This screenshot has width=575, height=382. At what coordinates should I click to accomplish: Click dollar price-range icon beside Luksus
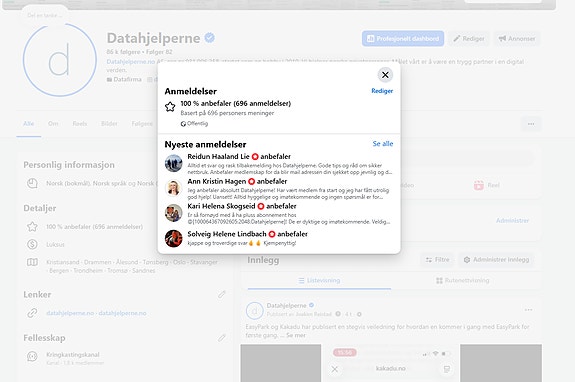[32, 244]
